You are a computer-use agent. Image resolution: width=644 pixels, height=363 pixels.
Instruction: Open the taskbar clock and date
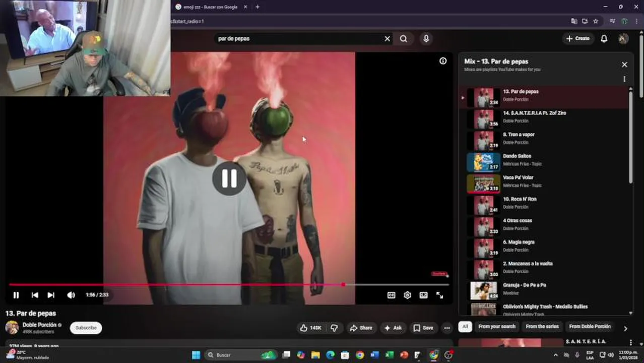click(x=628, y=355)
